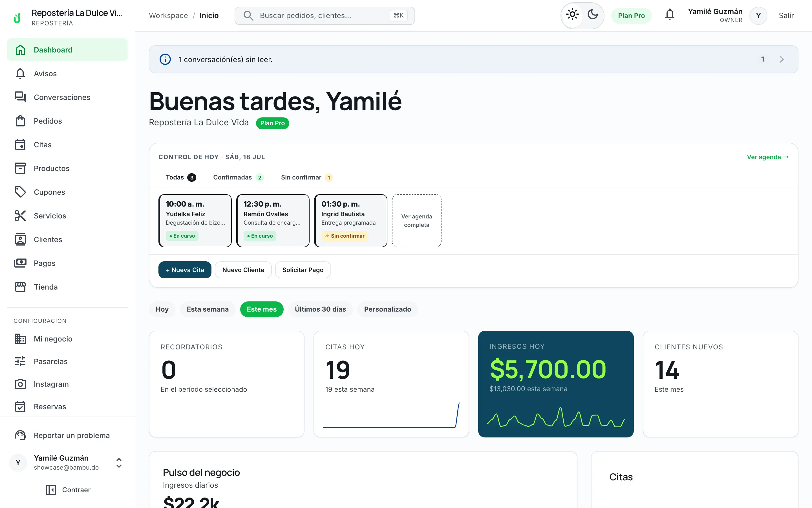Switch to light mode sun toggle
Viewport: 812px width, 508px height.
coord(572,14)
